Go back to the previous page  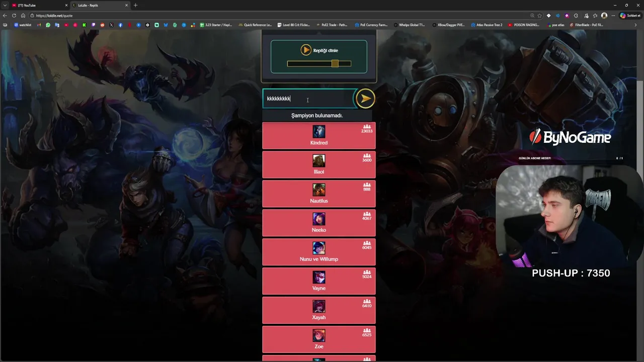click(5, 16)
